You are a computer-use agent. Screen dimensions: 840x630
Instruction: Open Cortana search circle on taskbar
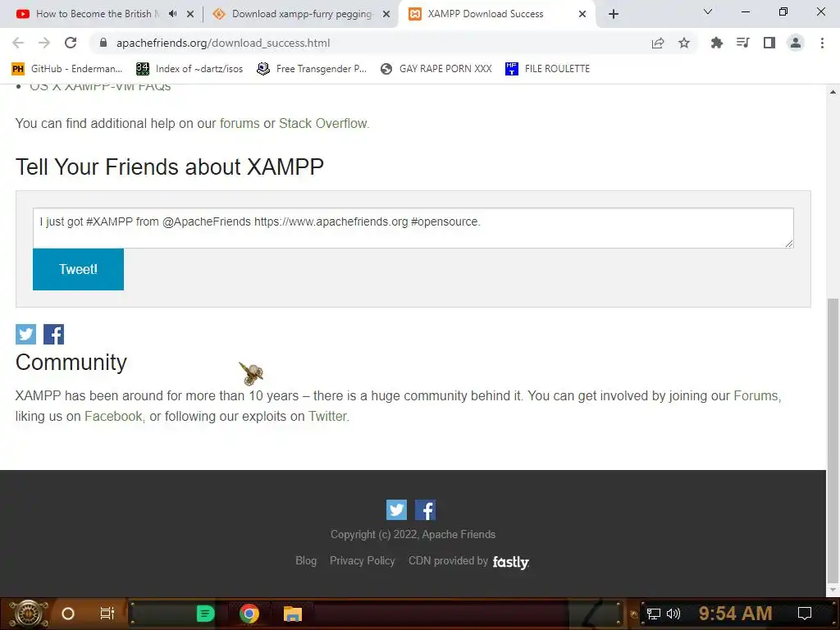(68, 614)
